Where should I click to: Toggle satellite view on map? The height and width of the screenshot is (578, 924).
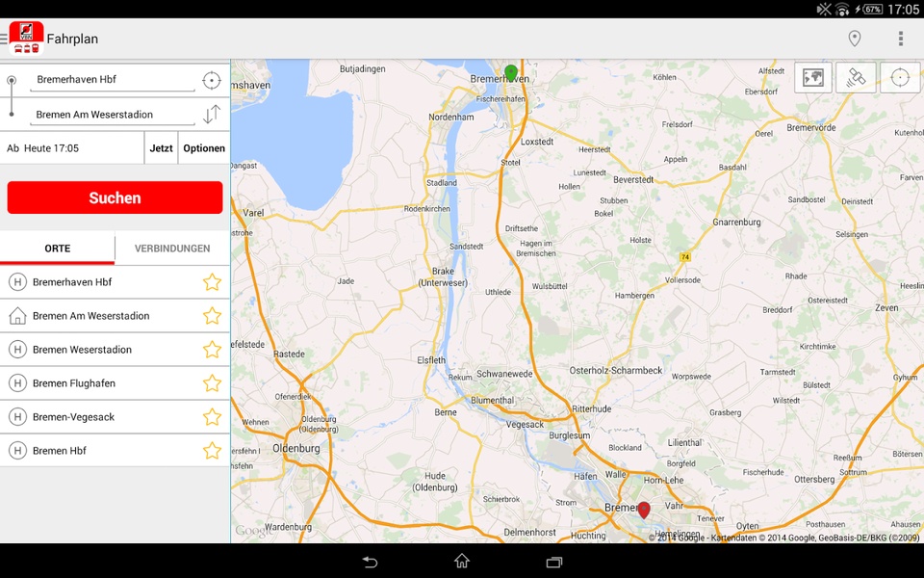point(856,77)
